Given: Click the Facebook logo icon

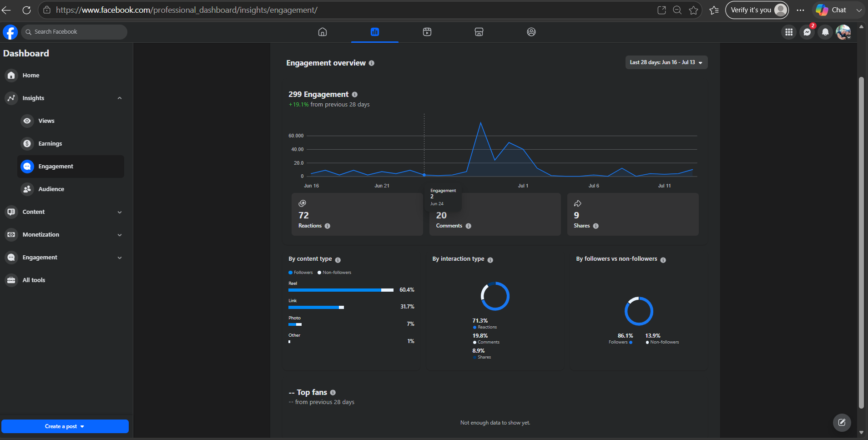Looking at the screenshot, I should click(x=10, y=32).
